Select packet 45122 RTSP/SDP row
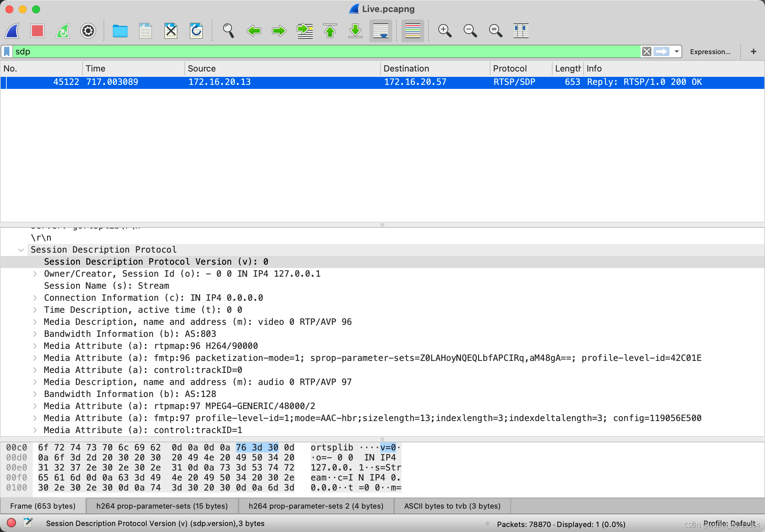 (382, 83)
